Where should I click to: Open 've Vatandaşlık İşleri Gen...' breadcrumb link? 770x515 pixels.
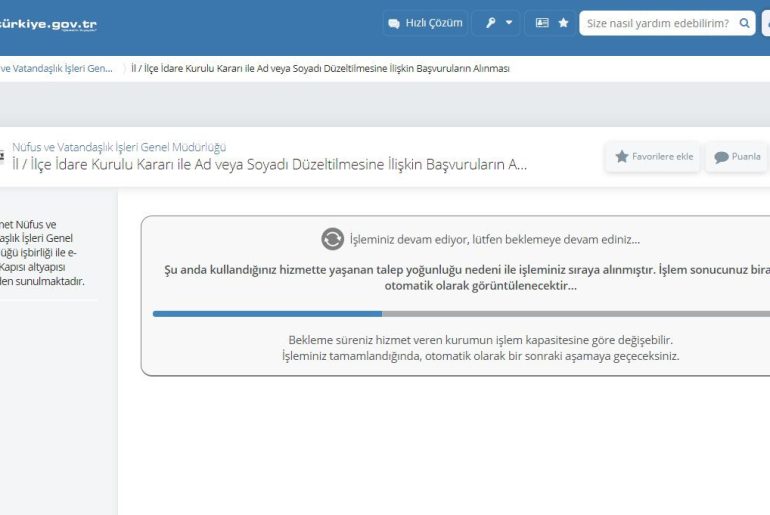[x=56, y=68]
